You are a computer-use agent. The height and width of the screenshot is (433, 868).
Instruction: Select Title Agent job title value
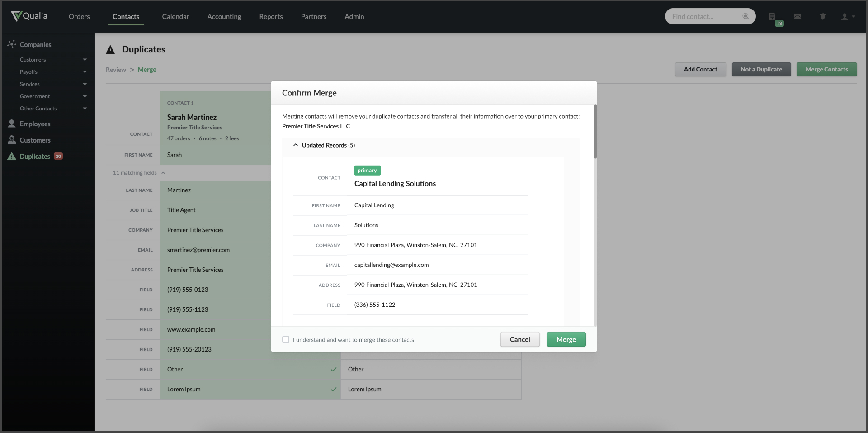point(181,210)
